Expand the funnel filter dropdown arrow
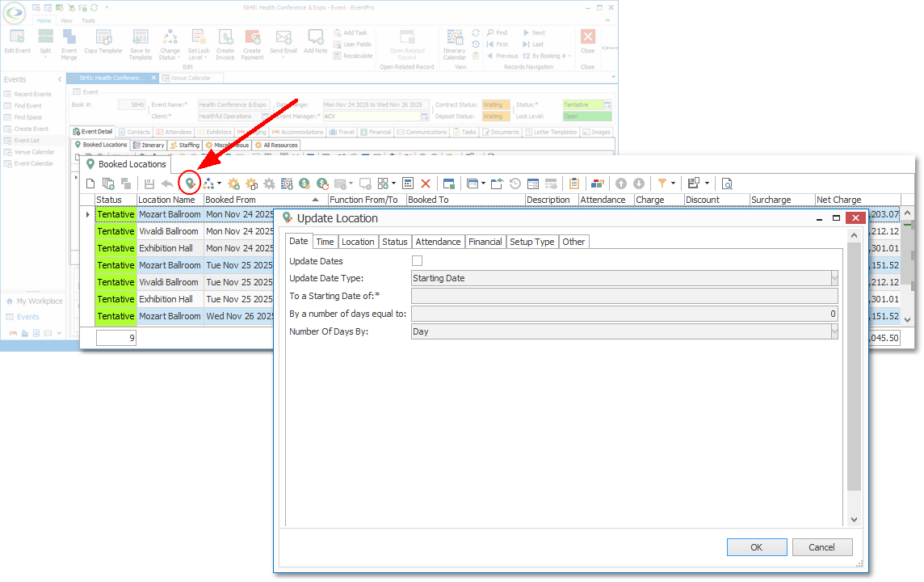This screenshot has width=924, height=582. point(674,183)
